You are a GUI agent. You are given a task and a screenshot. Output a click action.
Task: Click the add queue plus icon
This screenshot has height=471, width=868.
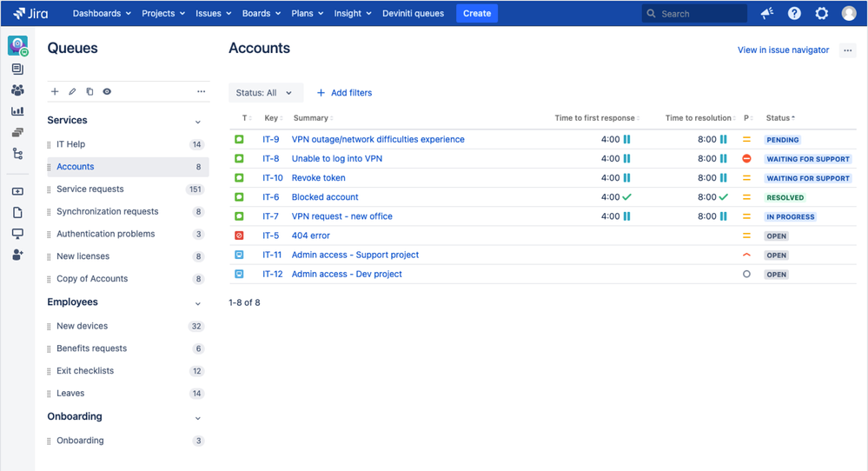coord(55,92)
